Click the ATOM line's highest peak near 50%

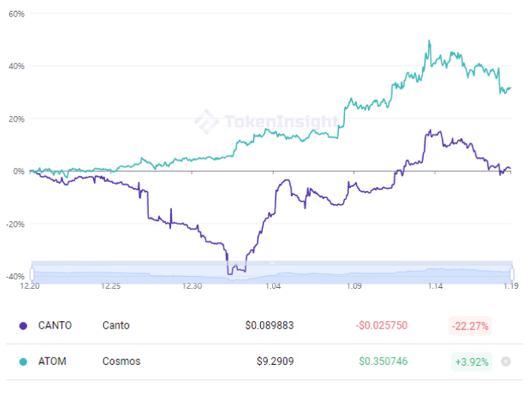(x=429, y=41)
